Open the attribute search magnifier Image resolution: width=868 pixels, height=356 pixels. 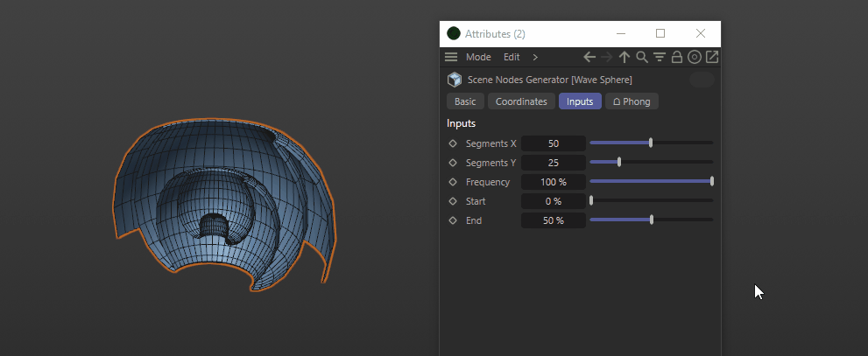pyautogui.click(x=642, y=57)
